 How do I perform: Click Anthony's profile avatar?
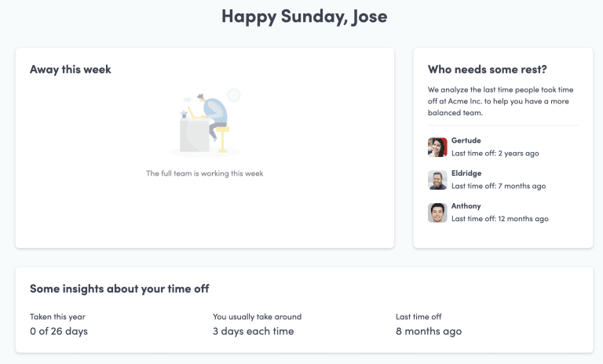pos(437,213)
